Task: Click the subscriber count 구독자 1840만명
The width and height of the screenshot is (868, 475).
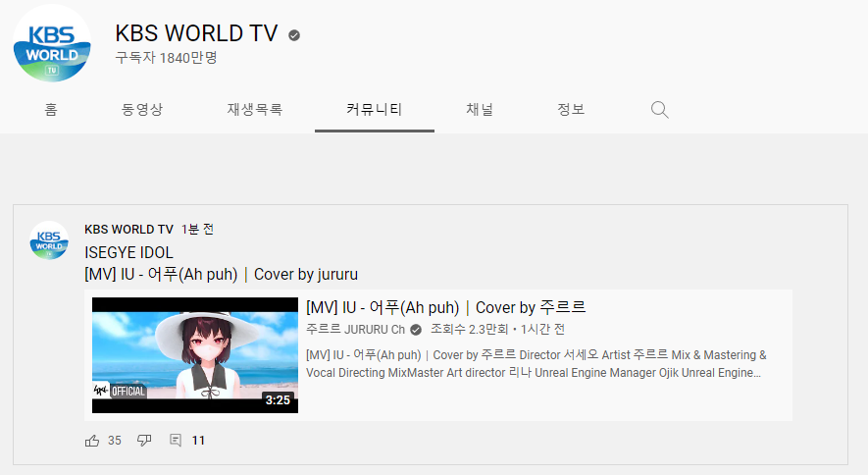Action: 166,58
